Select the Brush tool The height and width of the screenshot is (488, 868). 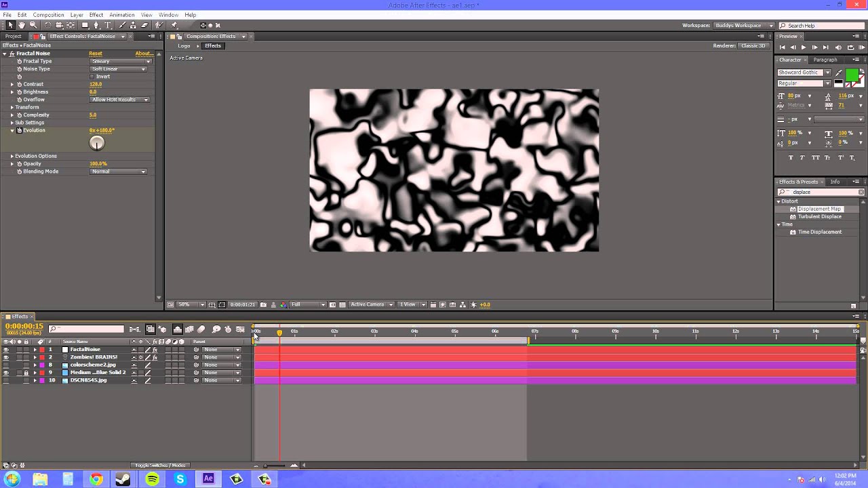point(123,26)
